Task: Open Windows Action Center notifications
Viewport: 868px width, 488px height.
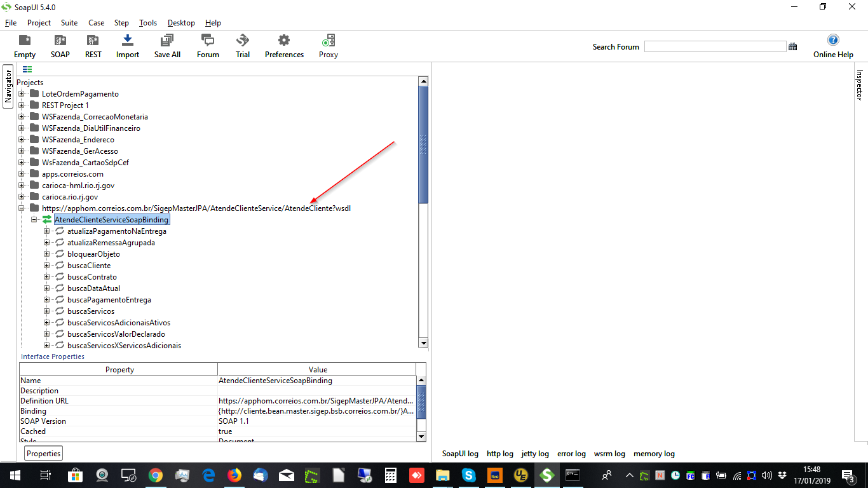Action: coord(848,475)
